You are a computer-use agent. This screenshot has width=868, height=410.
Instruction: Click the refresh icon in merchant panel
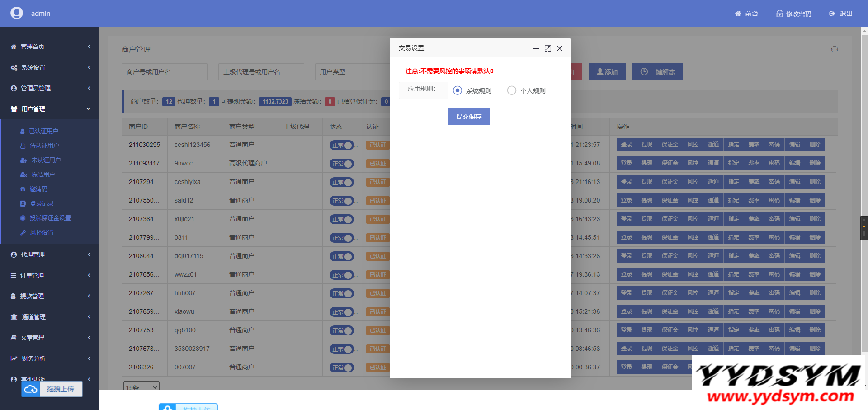[x=834, y=49]
